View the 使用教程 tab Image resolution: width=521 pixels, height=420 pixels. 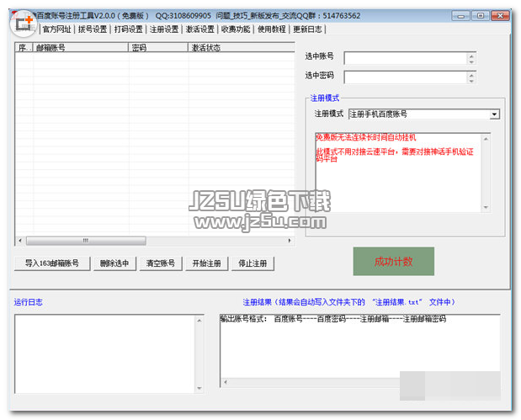pyautogui.click(x=272, y=29)
